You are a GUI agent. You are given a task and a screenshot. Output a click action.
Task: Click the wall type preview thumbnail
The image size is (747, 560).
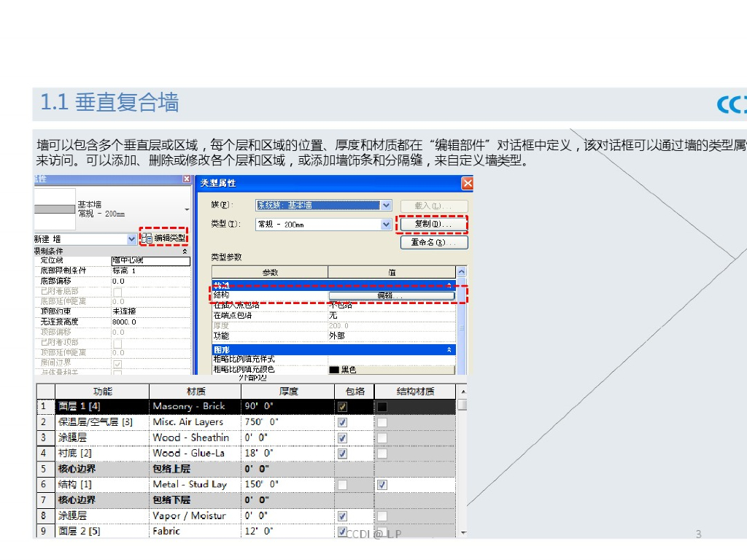[55, 209]
